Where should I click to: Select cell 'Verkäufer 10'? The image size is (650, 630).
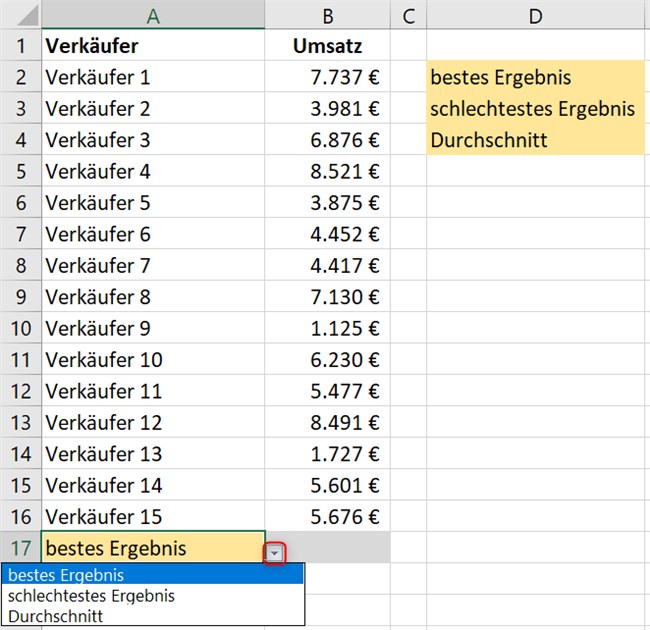click(x=153, y=359)
